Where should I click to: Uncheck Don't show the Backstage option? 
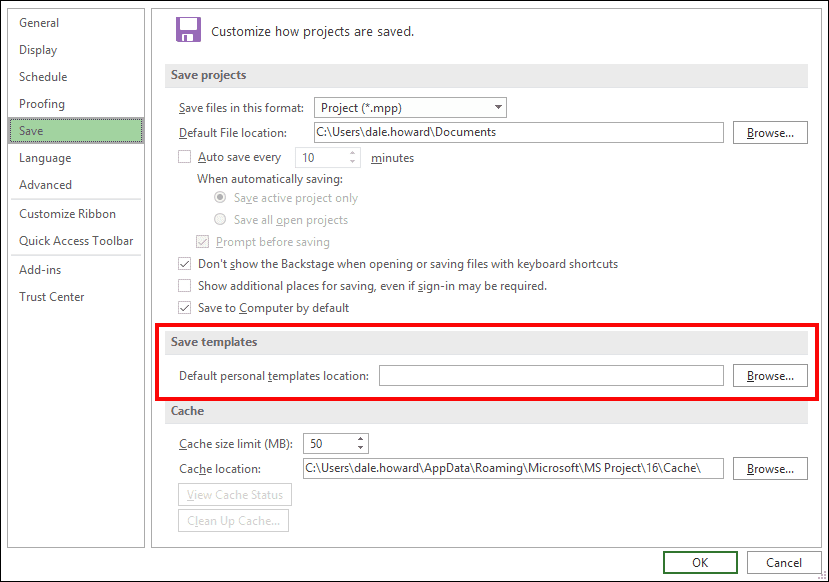click(185, 264)
